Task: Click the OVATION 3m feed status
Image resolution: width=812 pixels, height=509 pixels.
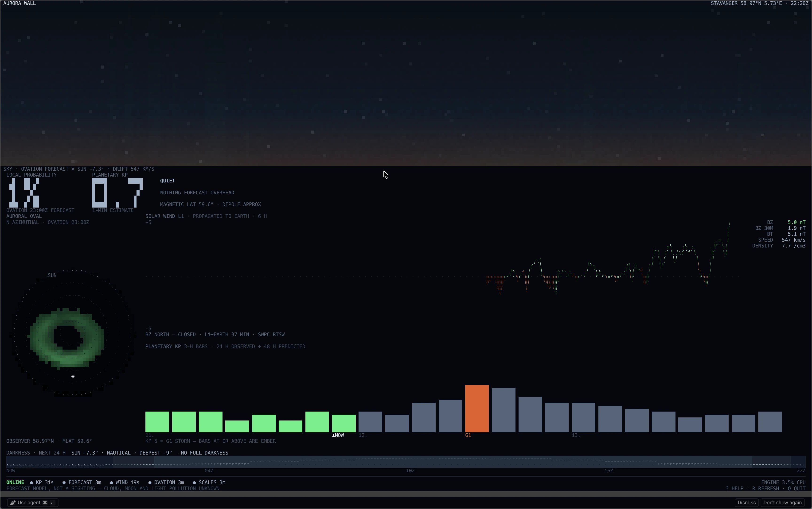Action: (x=166, y=482)
